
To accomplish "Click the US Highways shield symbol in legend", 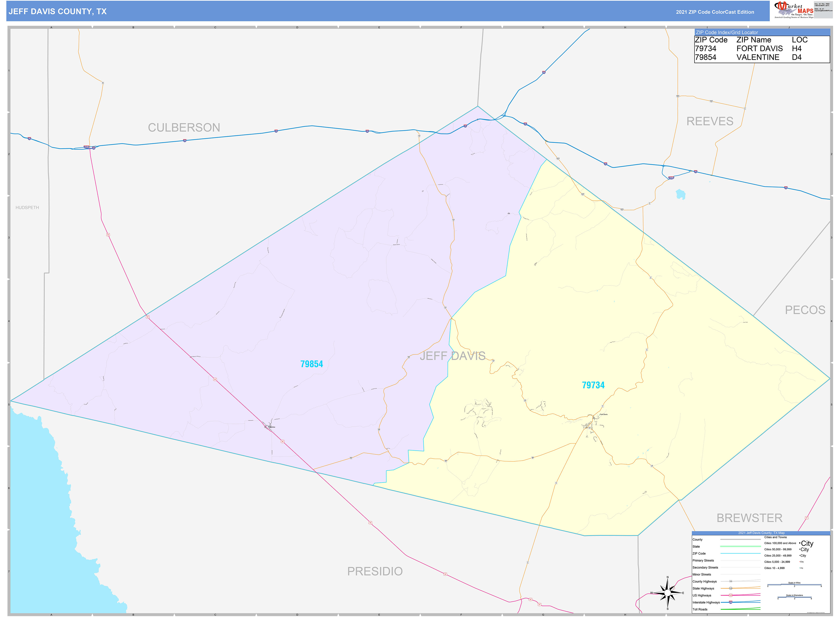I will click(x=731, y=595).
